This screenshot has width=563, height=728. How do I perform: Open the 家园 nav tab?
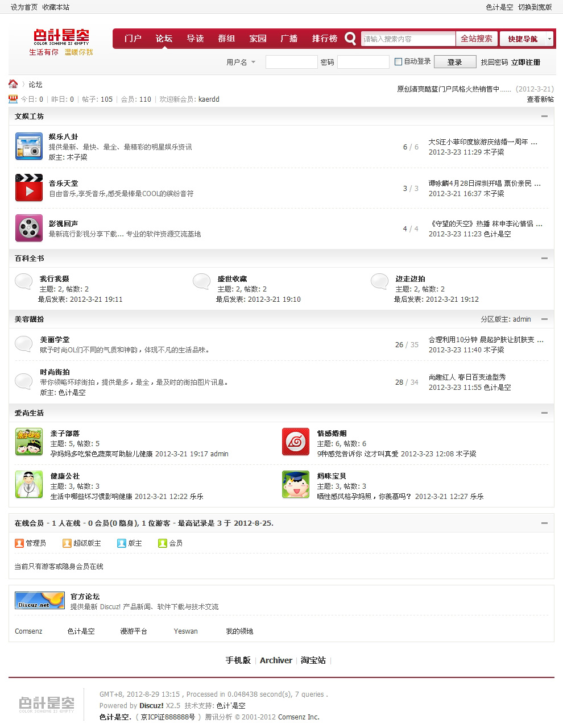tap(258, 39)
